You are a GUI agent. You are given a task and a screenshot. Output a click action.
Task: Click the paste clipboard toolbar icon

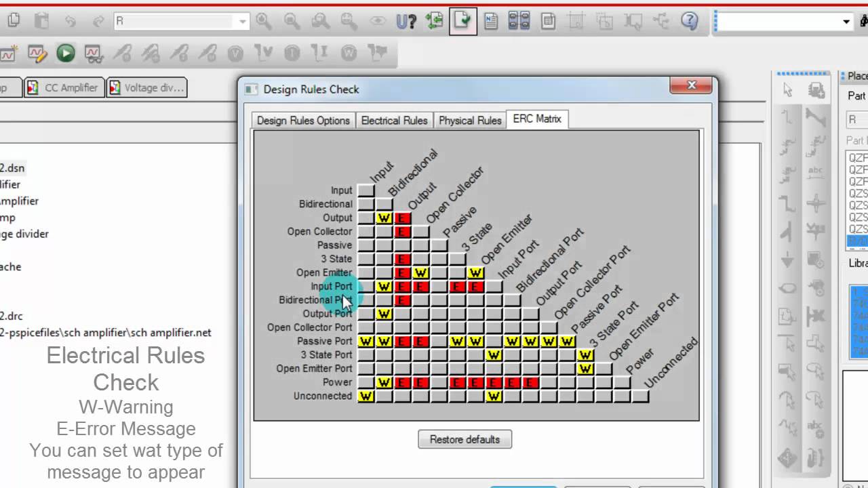(41, 21)
